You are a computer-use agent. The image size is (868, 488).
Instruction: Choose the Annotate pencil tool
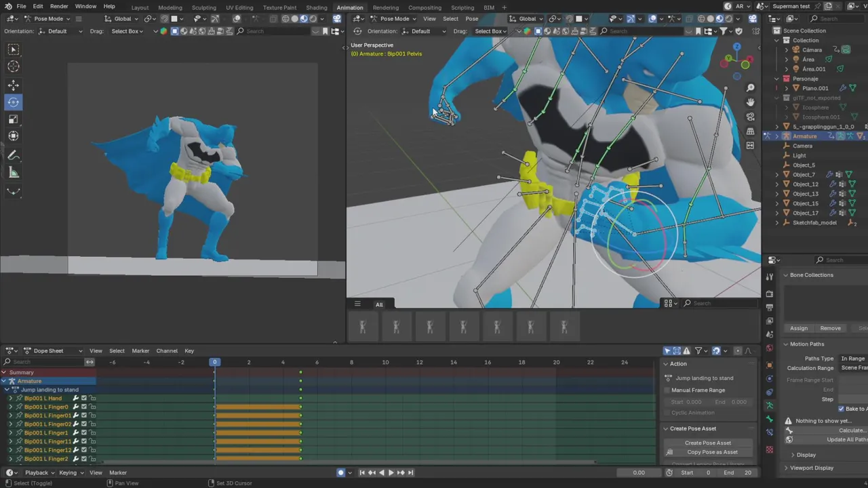coord(14,155)
